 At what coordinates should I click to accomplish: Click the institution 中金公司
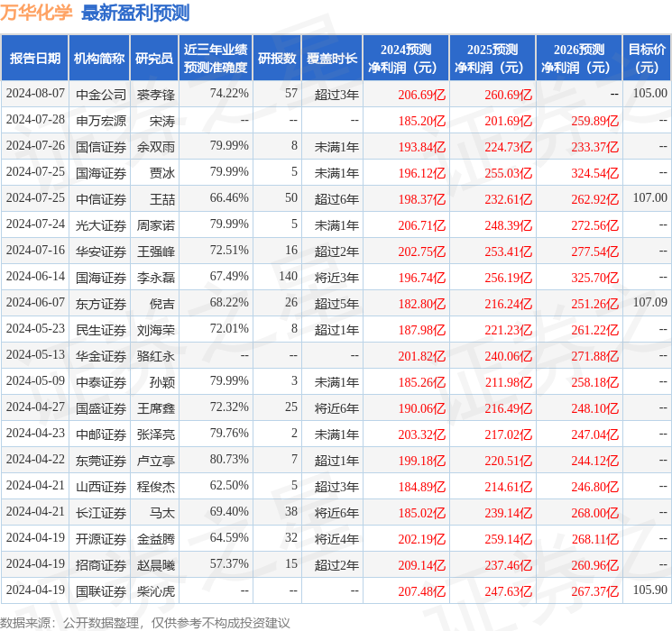pos(101,95)
